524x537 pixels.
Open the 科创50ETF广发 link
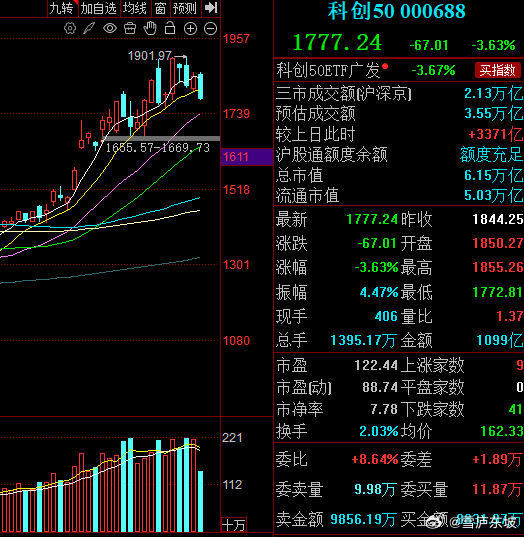click(328, 70)
